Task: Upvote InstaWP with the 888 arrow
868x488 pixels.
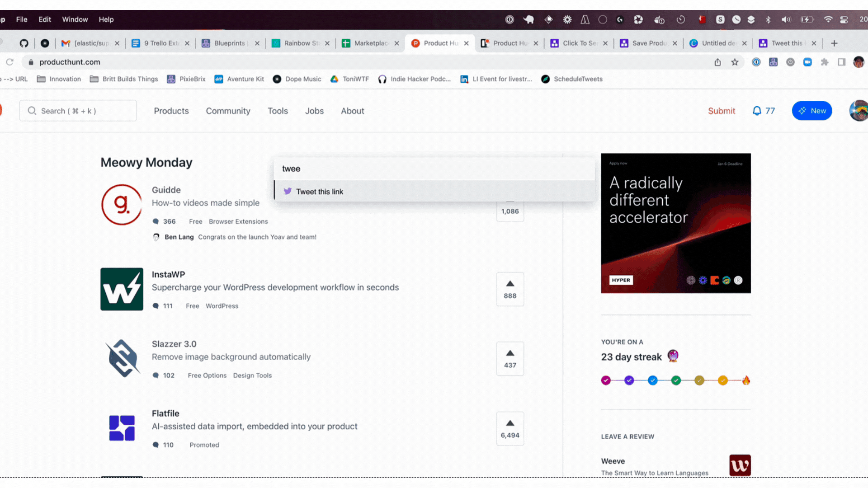Action: coord(510,289)
